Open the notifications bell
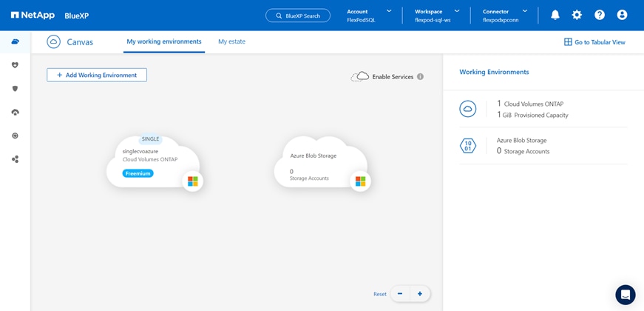The width and height of the screenshot is (644, 311). pos(555,16)
